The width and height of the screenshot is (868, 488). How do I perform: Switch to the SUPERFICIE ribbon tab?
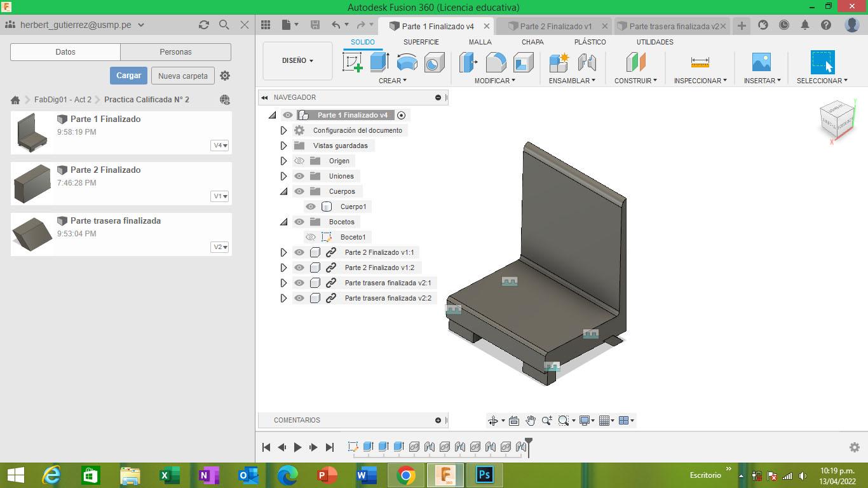click(x=421, y=42)
